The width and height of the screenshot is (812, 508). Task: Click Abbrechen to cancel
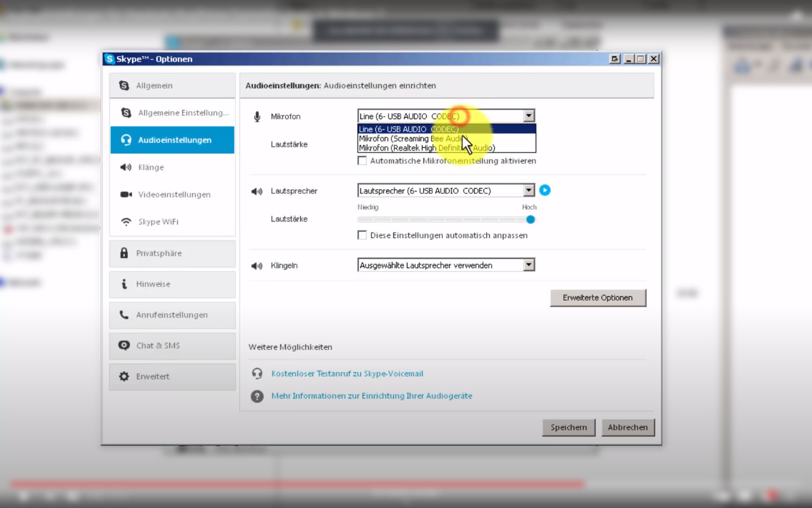(628, 428)
